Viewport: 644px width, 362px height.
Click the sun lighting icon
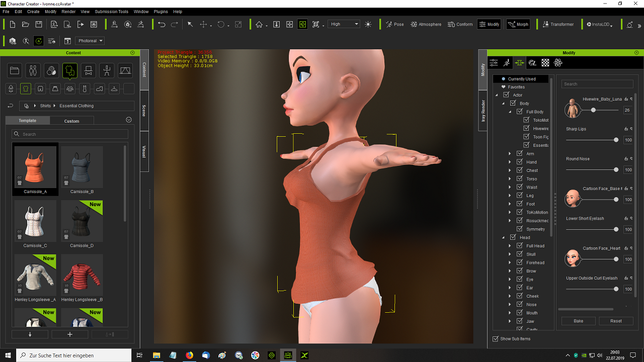368,24
